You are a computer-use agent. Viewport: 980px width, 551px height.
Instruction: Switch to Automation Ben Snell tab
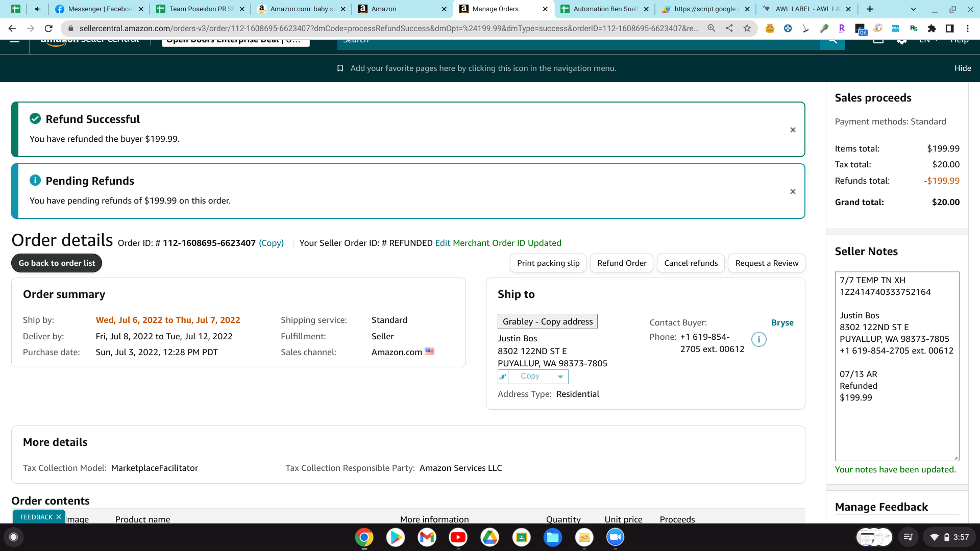pos(605,9)
